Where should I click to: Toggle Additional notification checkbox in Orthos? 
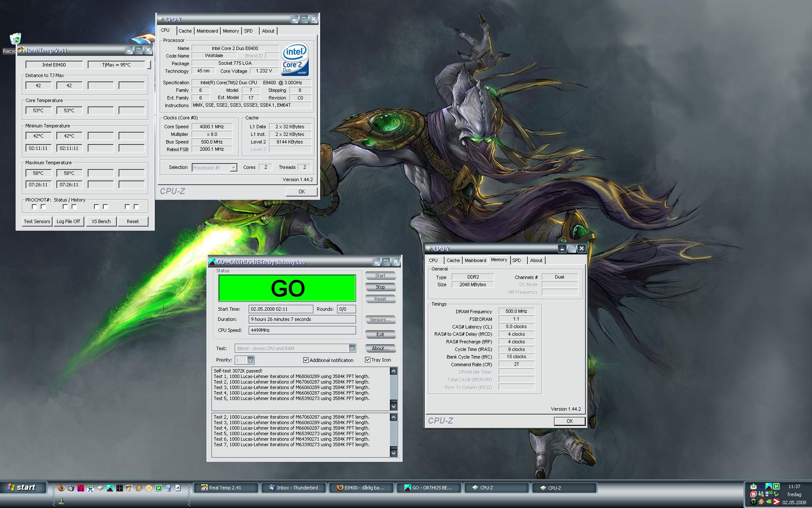(x=306, y=360)
